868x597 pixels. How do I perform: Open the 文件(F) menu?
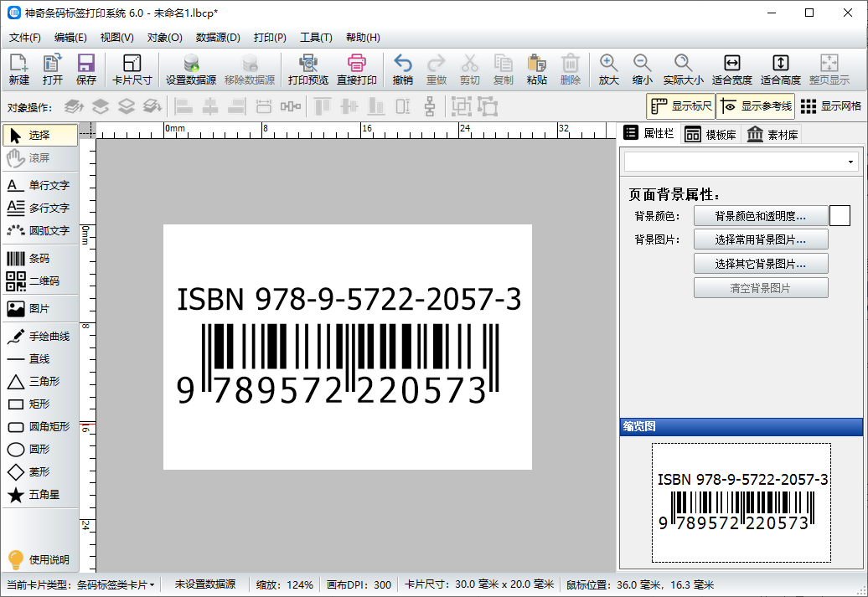tap(25, 38)
